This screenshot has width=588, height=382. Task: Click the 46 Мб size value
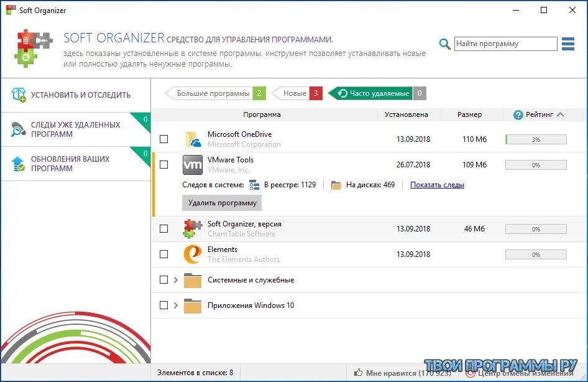pos(474,228)
